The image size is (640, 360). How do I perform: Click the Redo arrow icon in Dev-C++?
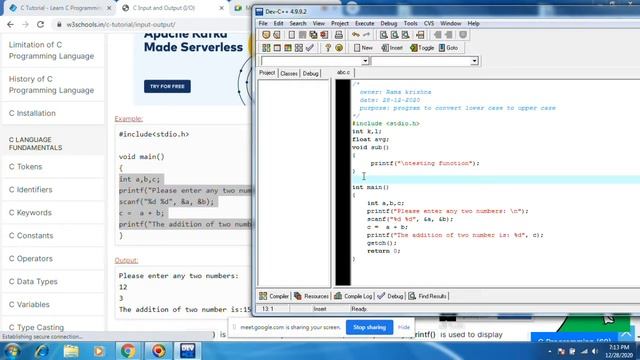[x=366, y=35]
